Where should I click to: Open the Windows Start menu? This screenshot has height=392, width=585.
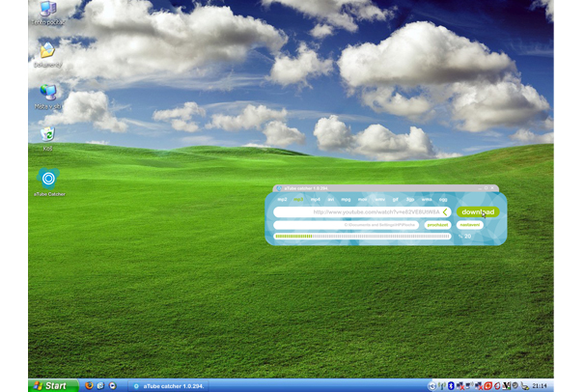[x=53, y=385]
